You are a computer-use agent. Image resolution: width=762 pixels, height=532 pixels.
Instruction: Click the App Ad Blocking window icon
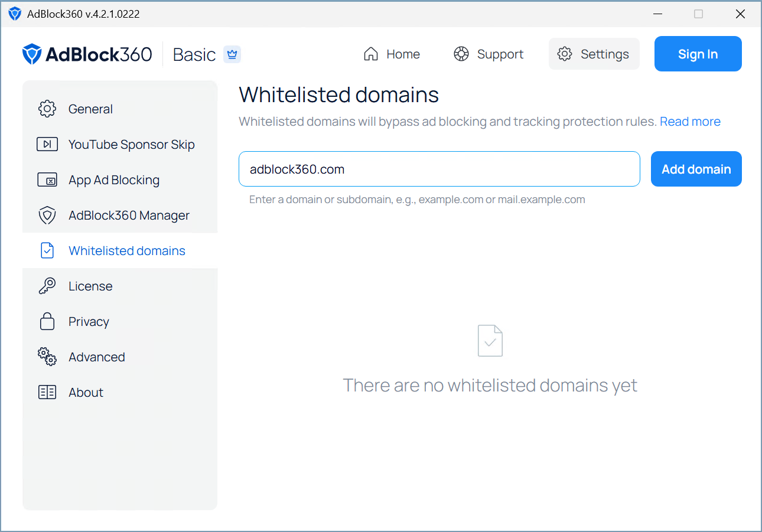point(47,179)
